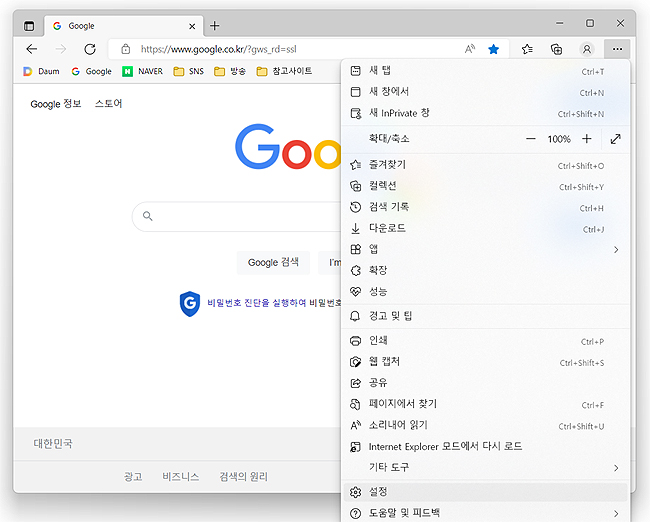Select 공유 share menu item

pyautogui.click(x=484, y=383)
